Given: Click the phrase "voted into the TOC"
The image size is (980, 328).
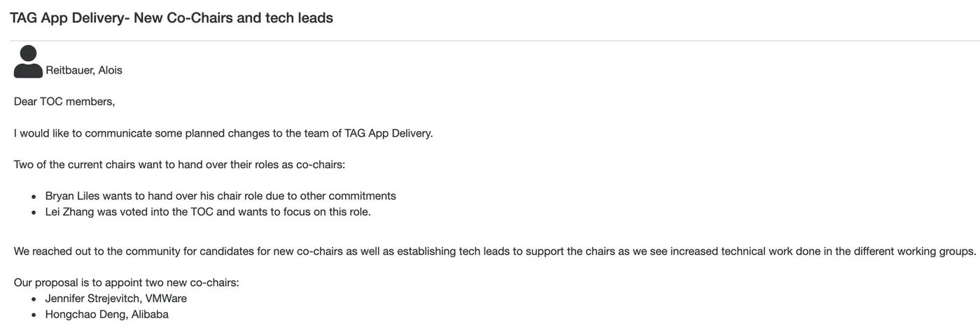Looking at the screenshot, I should 168,212.
